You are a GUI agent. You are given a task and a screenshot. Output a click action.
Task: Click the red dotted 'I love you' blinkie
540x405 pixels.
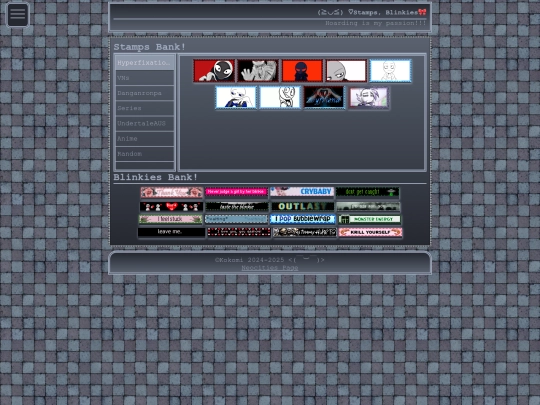(x=239, y=232)
